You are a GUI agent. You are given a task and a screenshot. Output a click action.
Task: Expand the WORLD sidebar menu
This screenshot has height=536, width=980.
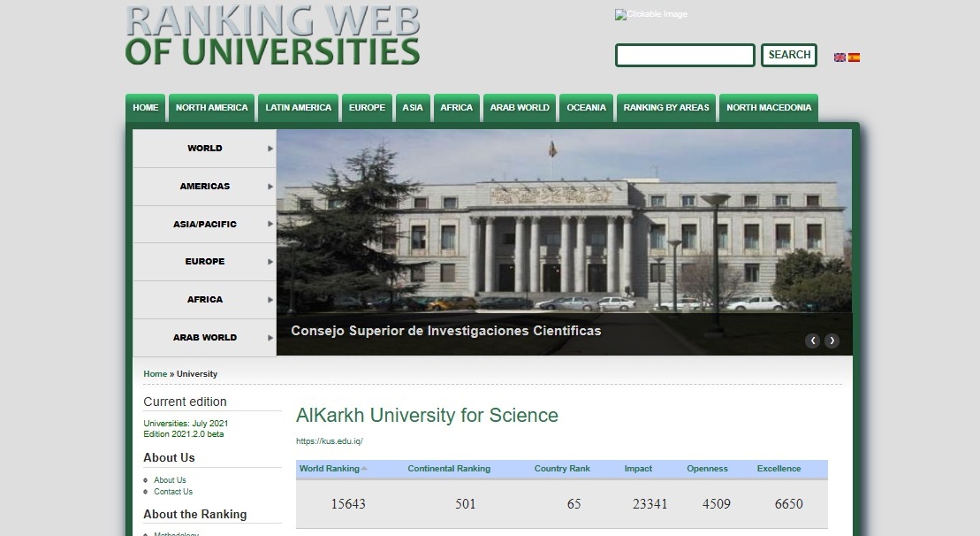click(205, 149)
